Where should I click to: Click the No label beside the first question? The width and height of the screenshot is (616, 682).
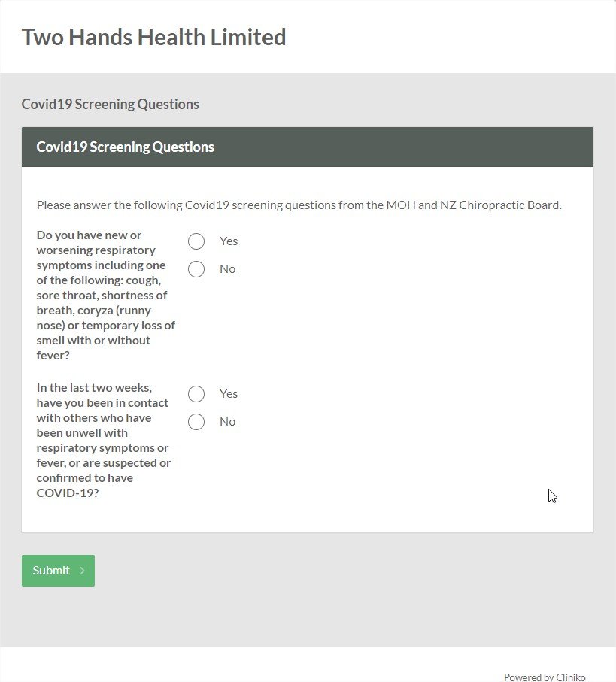(x=227, y=268)
